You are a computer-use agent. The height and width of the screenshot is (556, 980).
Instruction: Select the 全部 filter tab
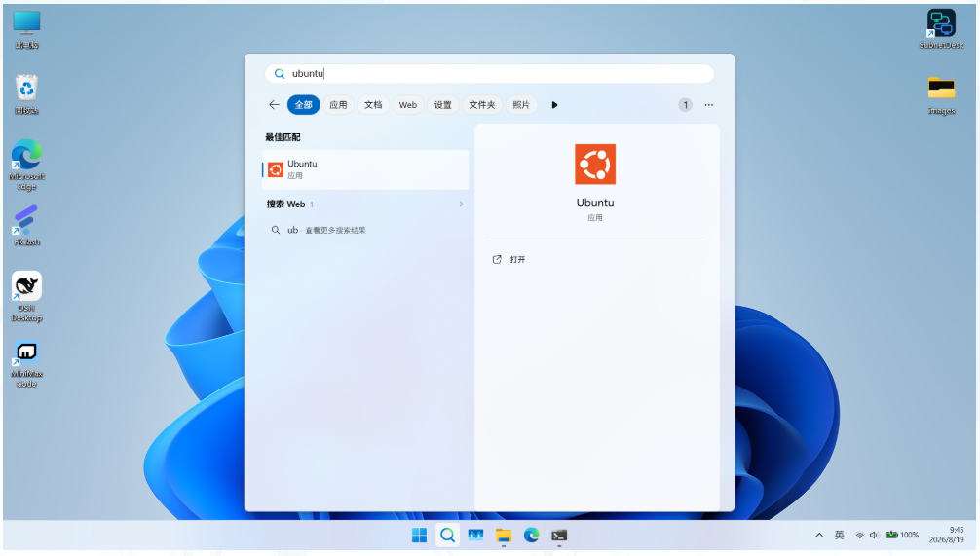[x=303, y=105]
